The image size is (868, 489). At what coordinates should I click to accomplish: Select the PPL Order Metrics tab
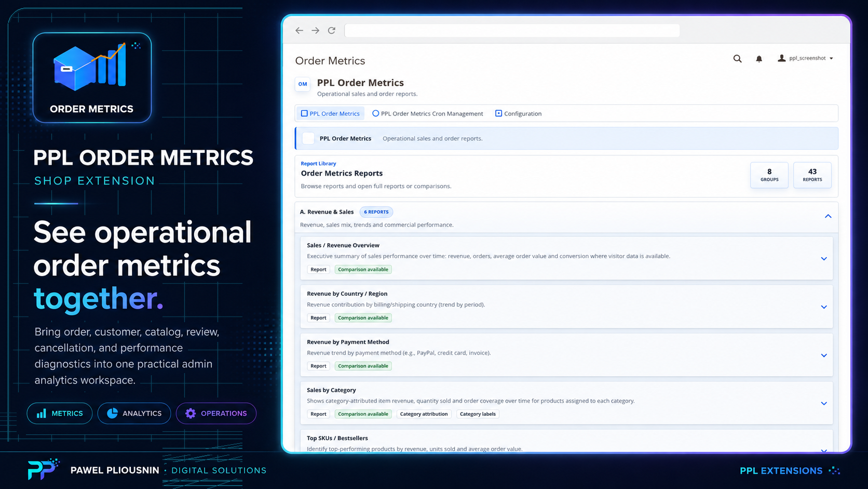coord(330,113)
